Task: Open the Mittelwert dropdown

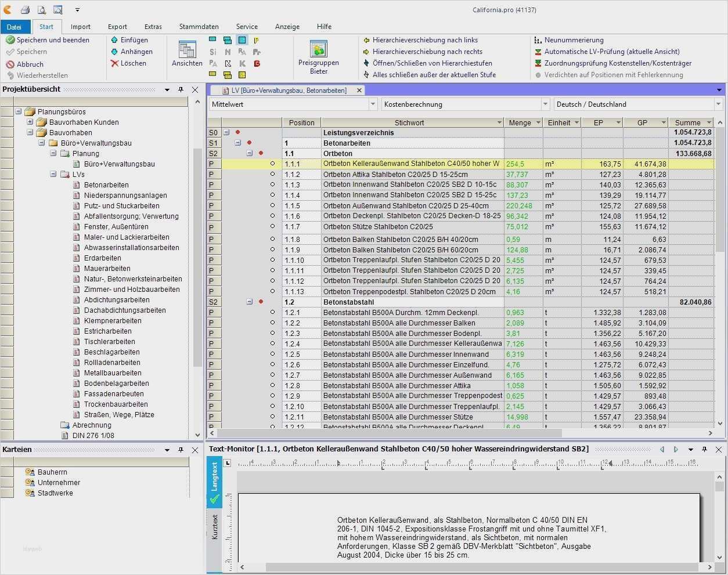Action: coord(373,104)
